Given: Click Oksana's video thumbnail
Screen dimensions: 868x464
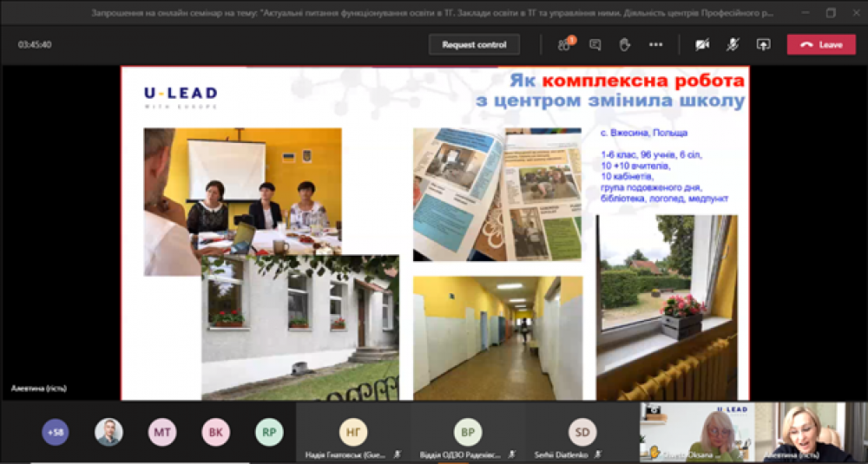Looking at the screenshot, I should 697,431.
